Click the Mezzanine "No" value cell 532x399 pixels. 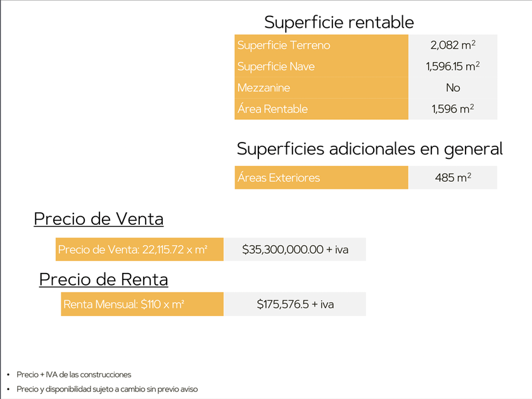pos(453,88)
